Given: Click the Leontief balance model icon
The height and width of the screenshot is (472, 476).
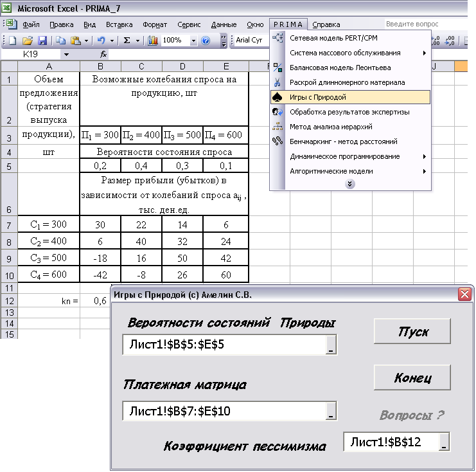Looking at the screenshot, I should click(278, 68).
